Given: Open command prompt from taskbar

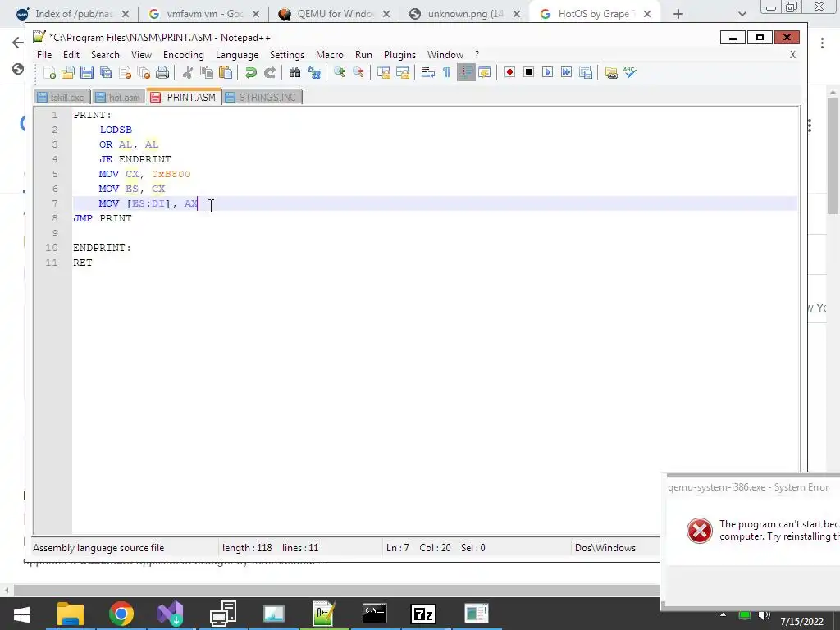Looking at the screenshot, I should point(374,614).
